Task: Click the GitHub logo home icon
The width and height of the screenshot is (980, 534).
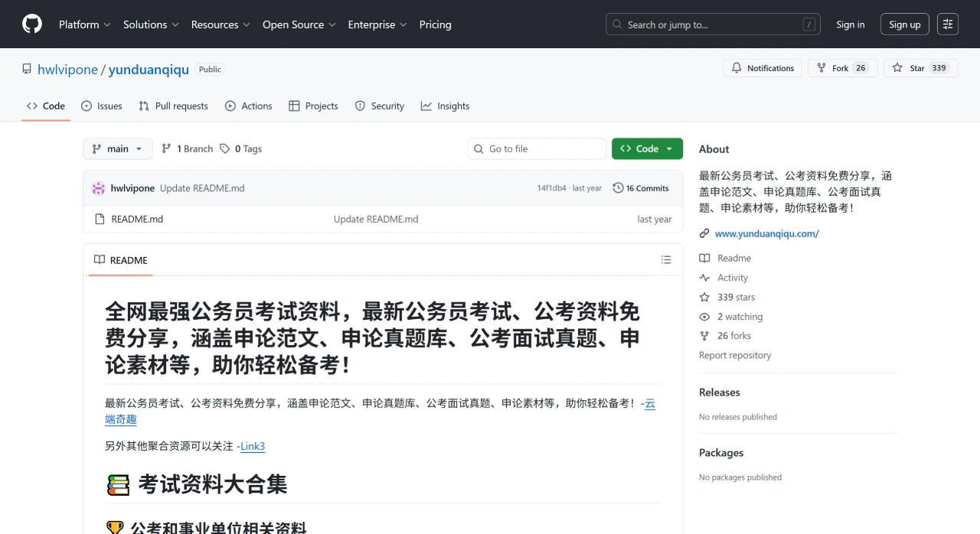Action: [31, 24]
